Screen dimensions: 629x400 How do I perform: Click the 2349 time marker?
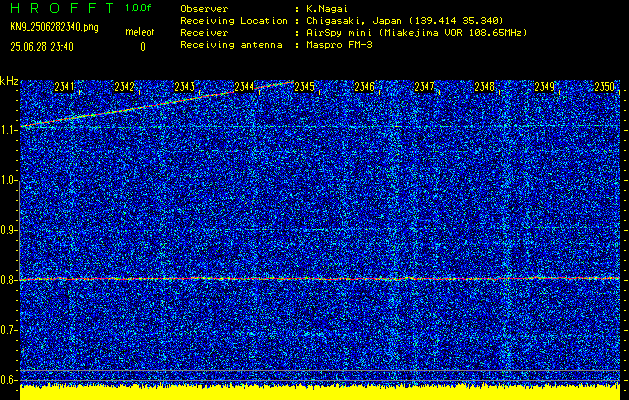544,87
